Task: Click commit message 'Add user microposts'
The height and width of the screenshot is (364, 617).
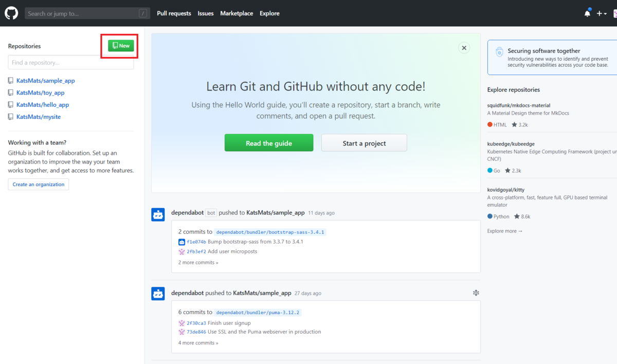Action: (232, 252)
